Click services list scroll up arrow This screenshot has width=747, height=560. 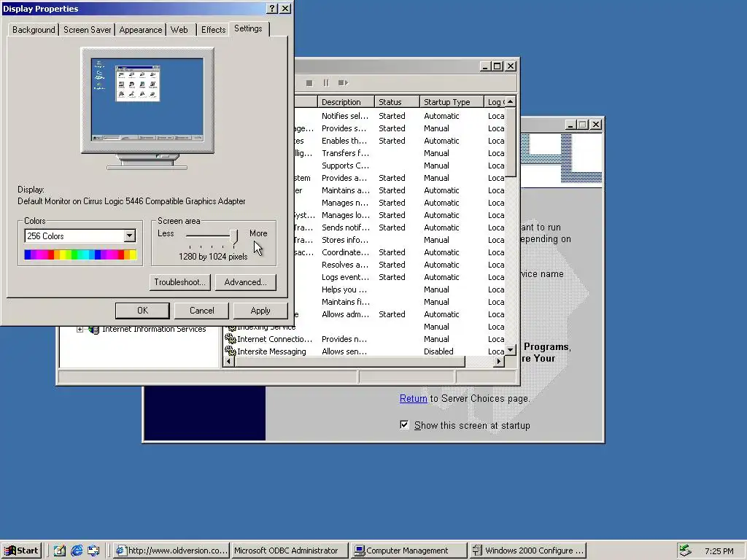[510, 101]
